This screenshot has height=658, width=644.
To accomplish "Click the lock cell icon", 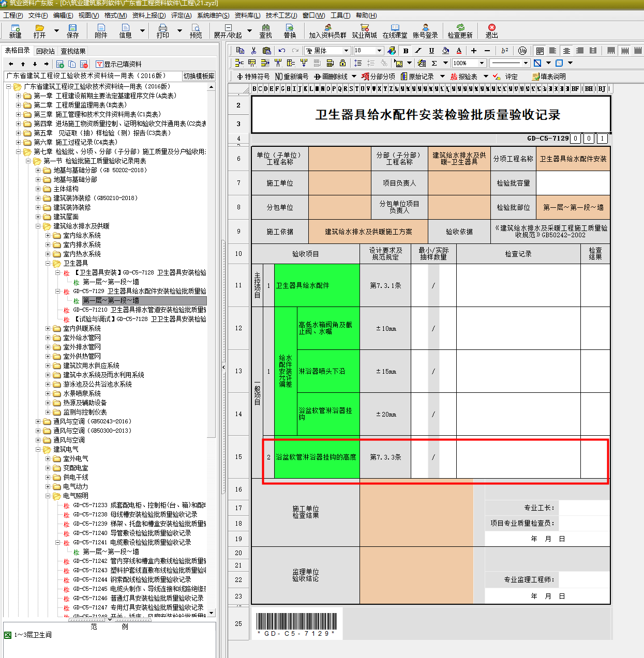I will pos(342,63).
